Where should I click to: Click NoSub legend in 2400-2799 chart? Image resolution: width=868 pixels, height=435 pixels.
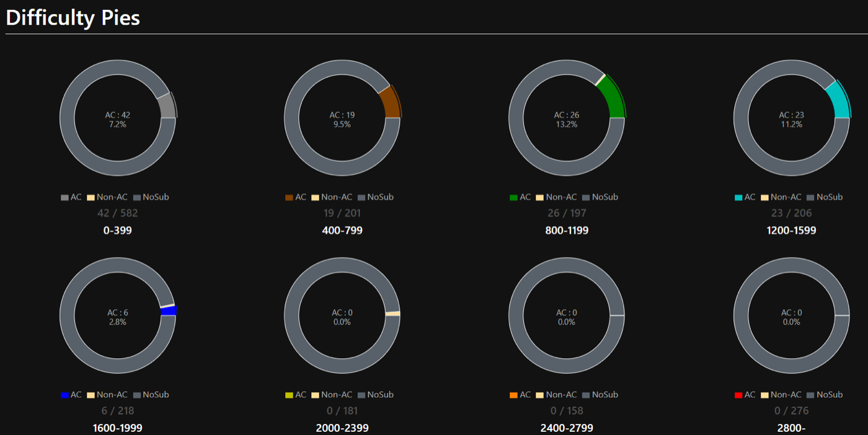tap(600, 395)
